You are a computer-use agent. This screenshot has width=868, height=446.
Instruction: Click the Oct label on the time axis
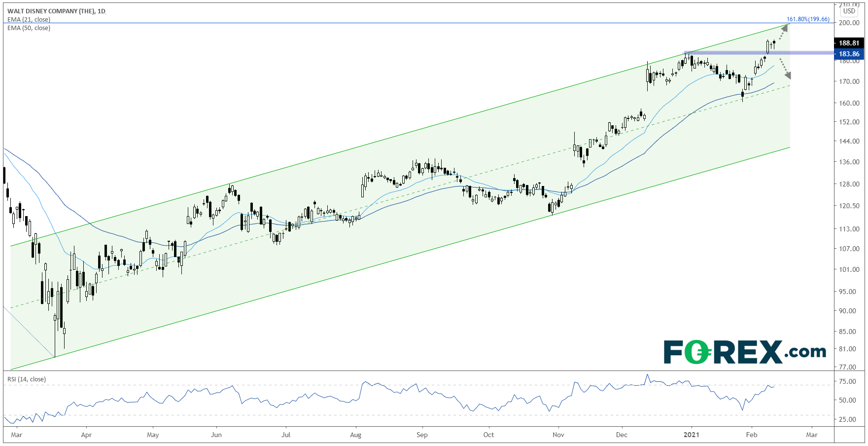point(488,435)
